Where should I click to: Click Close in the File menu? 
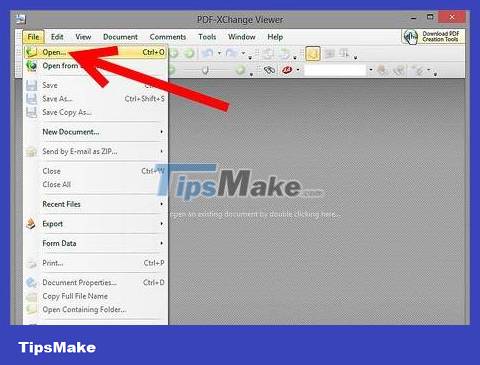[x=95, y=171]
